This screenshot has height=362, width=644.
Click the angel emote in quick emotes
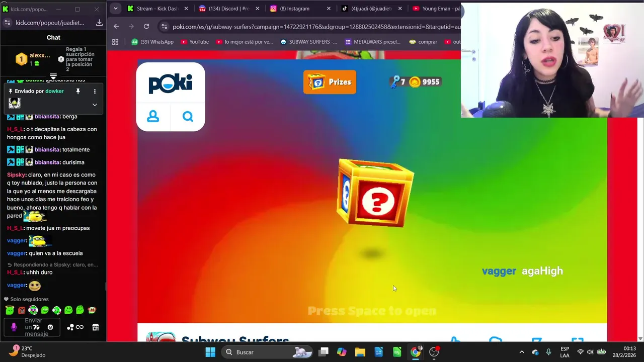click(x=10, y=310)
